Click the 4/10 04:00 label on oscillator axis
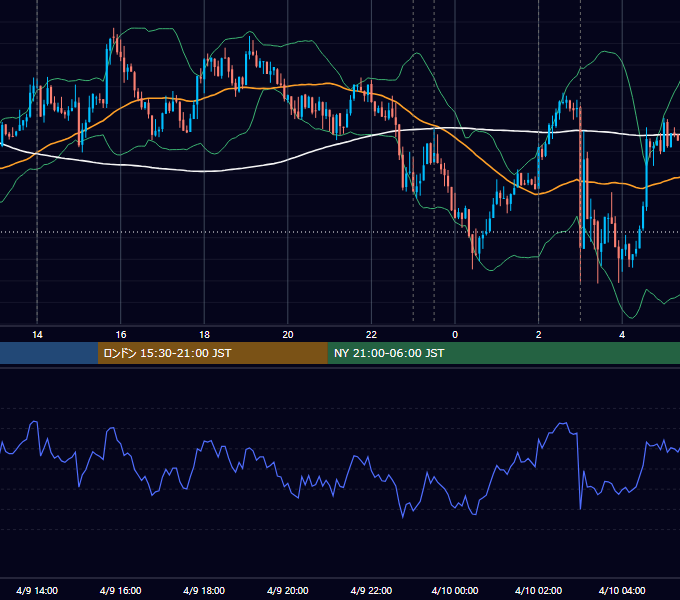Image resolution: width=680 pixels, height=600 pixels. pyautogui.click(x=622, y=590)
